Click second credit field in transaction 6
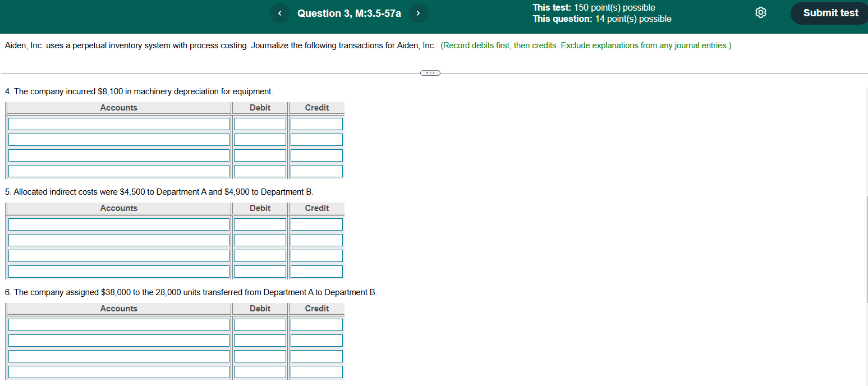 point(316,341)
